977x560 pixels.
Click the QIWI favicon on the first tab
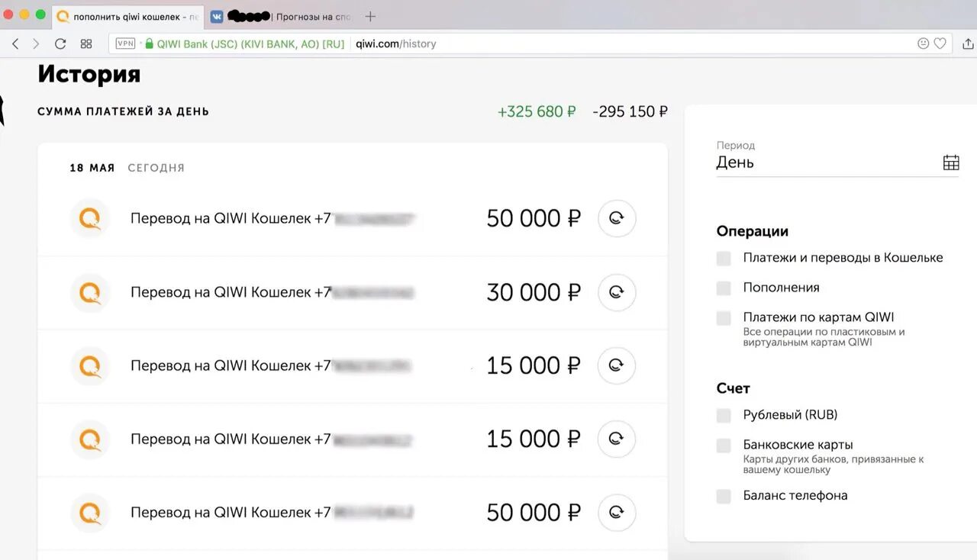point(63,16)
